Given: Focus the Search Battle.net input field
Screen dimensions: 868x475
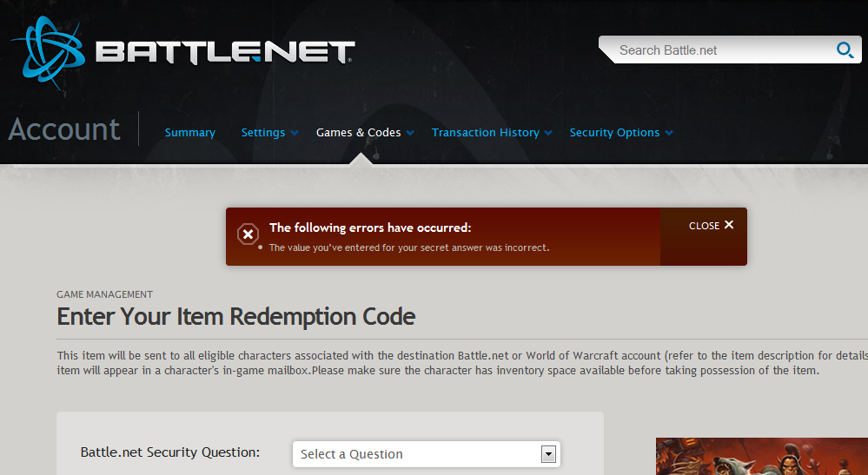Looking at the screenshot, I should coord(717,50).
